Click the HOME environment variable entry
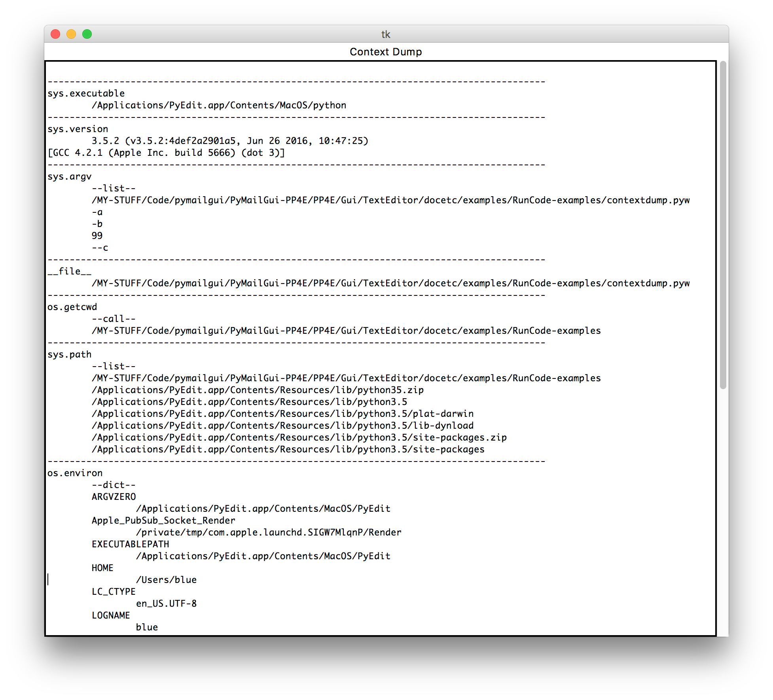Image resolution: width=773 pixels, height=700 pixels. (102, 568)
